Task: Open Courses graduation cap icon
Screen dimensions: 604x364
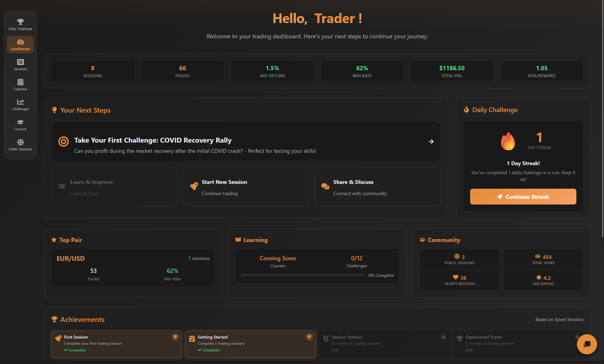Action: pyautogui.click(x=20, y=122)
